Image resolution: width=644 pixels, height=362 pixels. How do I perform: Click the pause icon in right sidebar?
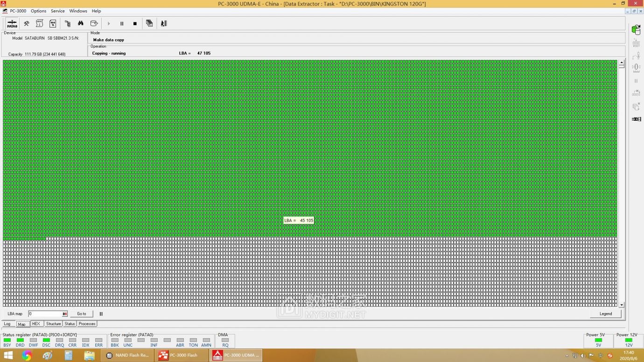636,81
